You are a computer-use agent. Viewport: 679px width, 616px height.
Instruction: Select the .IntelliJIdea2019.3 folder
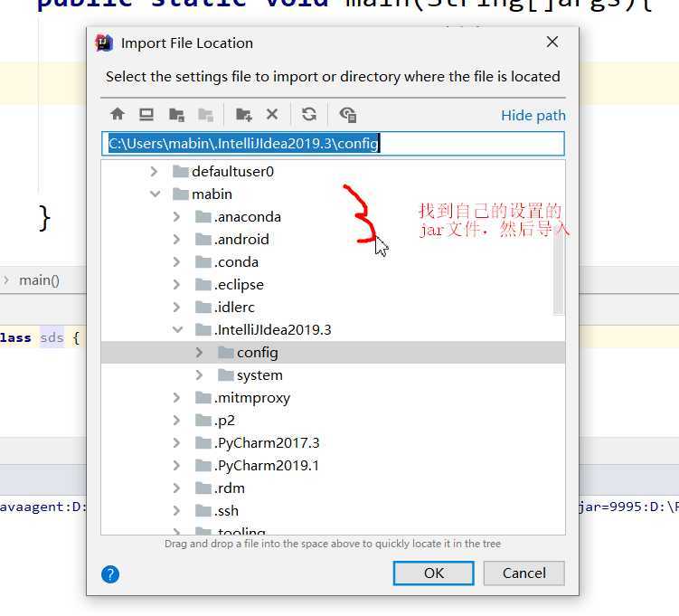(333, 329)
